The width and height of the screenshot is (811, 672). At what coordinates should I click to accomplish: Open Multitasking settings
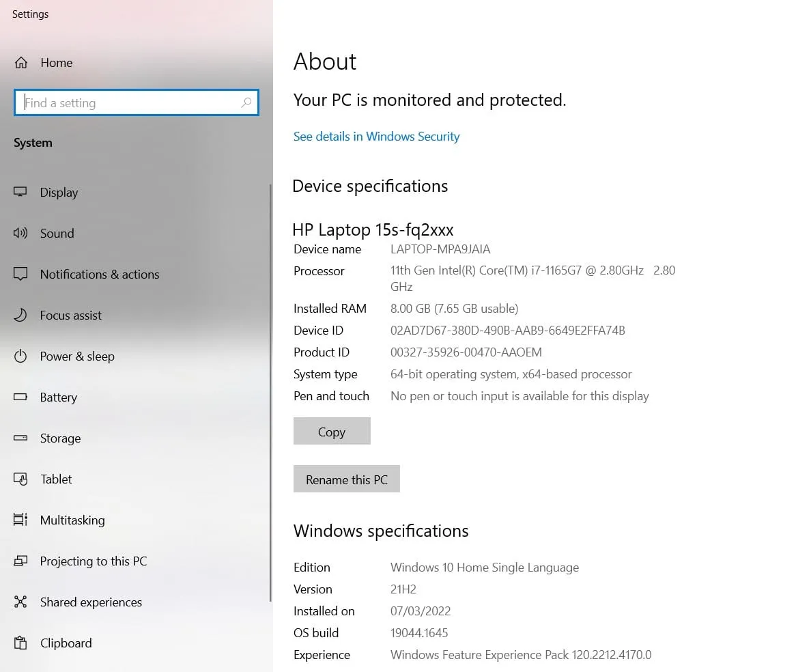[x=72, y=520]
